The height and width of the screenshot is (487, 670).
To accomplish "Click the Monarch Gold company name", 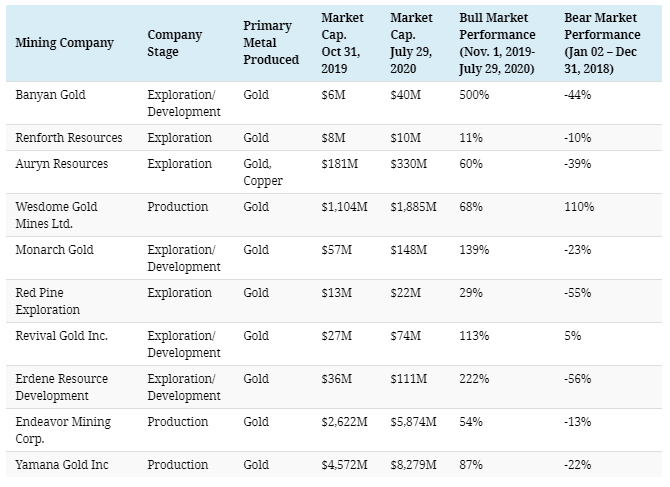I will point(56,249).
